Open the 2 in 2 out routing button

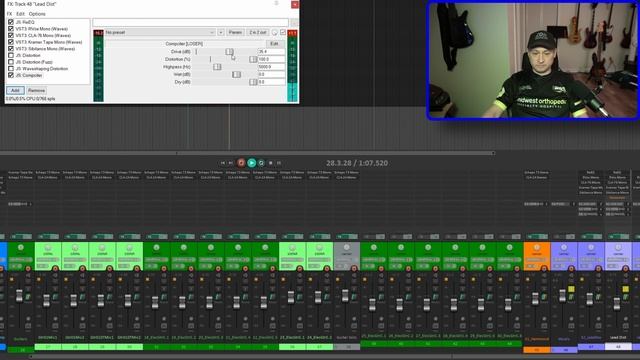point(258,32)
